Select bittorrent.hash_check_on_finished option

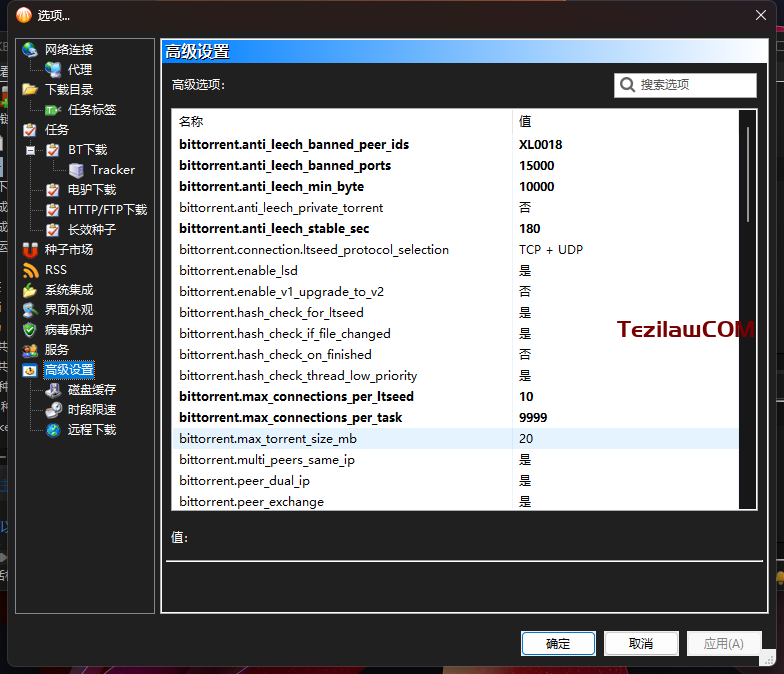click(455, 354)
